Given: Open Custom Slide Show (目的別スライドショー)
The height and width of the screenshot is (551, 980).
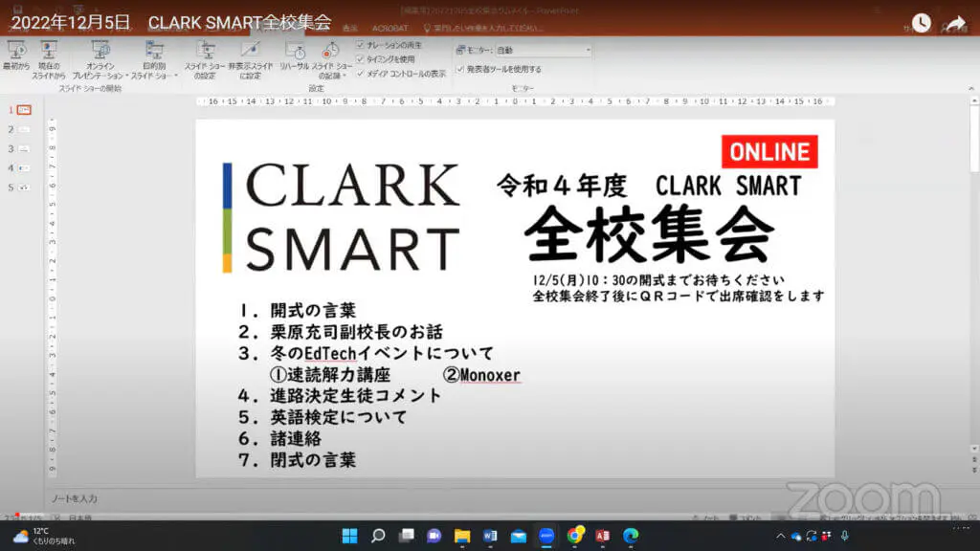Looking at the screenshot, I should tap(154, 60).
